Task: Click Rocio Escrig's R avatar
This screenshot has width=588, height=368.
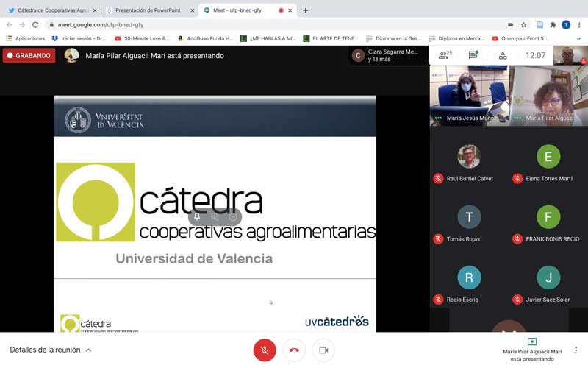Action: 469,277
